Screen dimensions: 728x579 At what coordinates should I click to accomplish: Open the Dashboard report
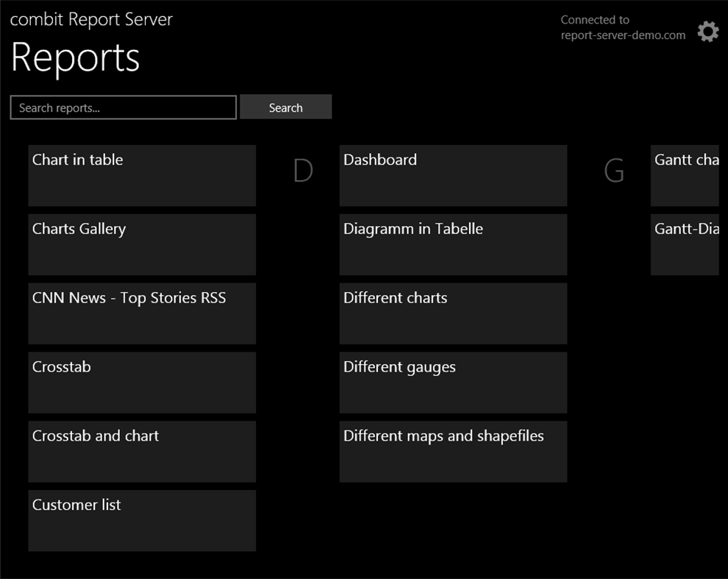(x=452, y=174)
